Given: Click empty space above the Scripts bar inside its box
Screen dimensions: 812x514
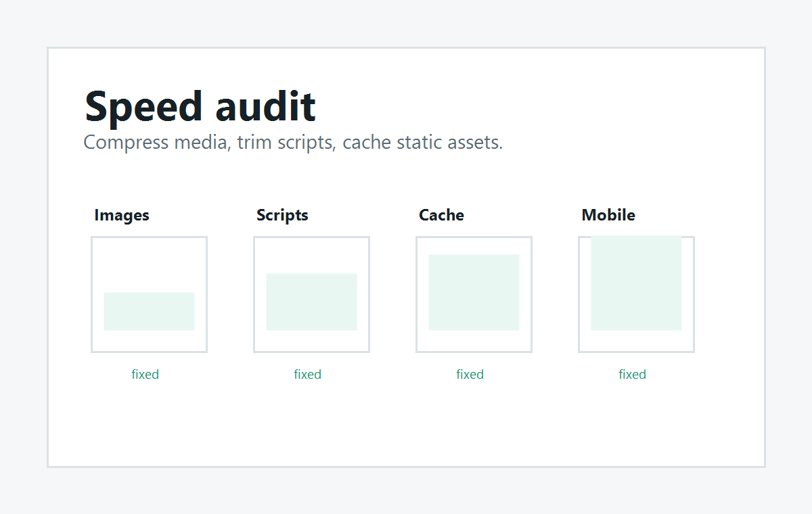Looking at the screenshot, I should click(311, 256).
